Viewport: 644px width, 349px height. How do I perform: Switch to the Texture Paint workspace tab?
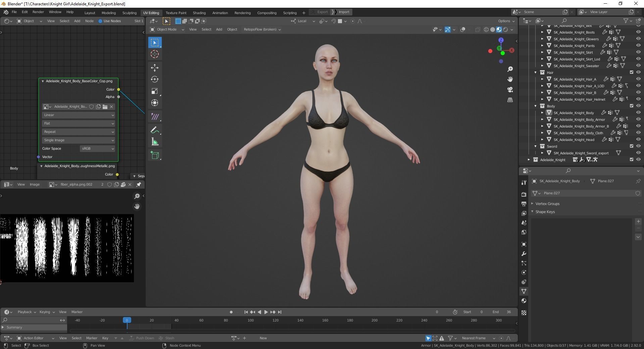(x=176, y=13)
